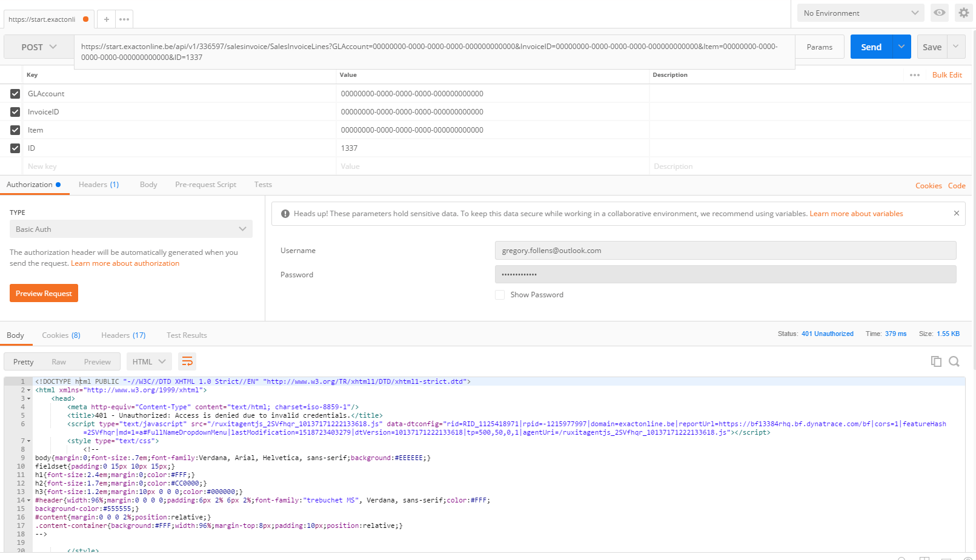Uncheck the ID parameter row
The image size is (976, 560).
15,148
